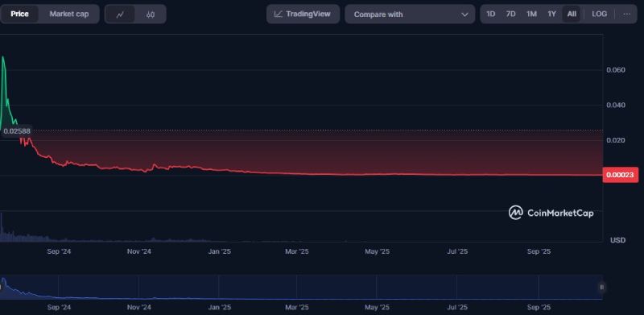Switch to the Price tab
Image resolution: width=644 pixels, height=315 pixels.
tap(19, 14)
